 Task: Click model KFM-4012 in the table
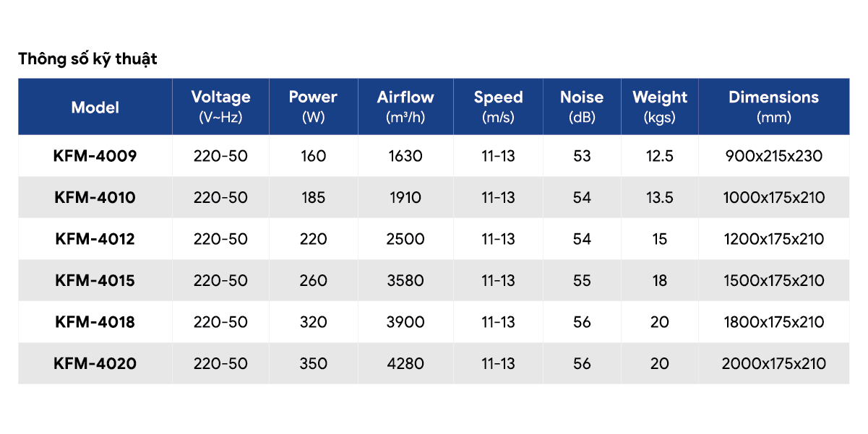[95, 239]
